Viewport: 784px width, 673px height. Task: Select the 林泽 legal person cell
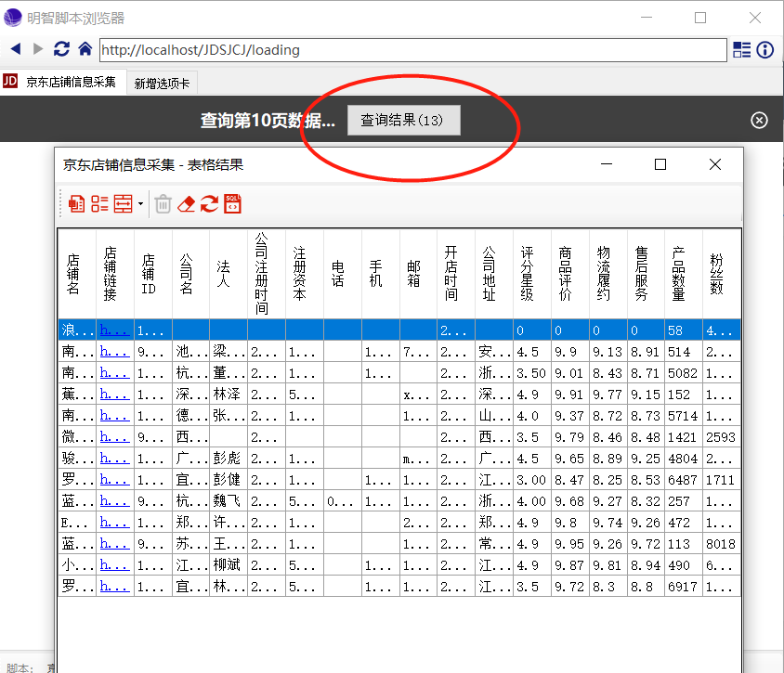click(229, 395)
